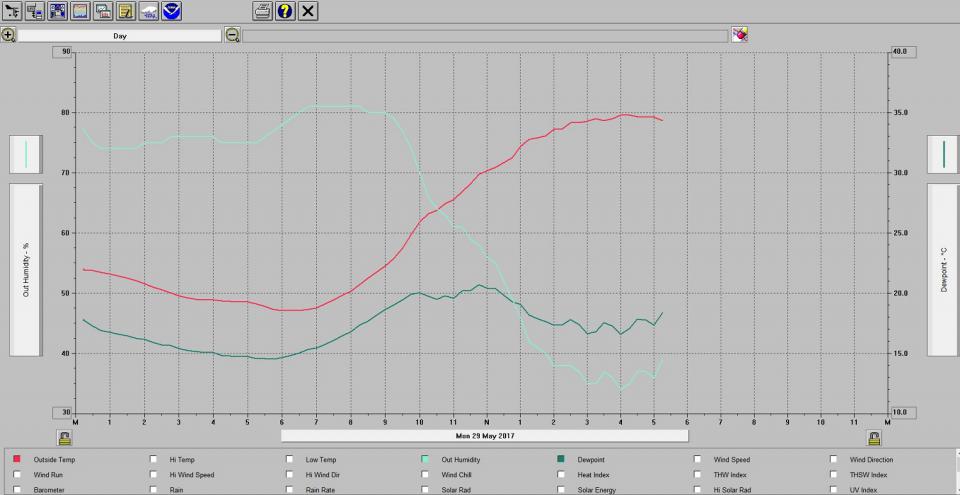Zoom in with the plus magnifier icon

point(8,35)
